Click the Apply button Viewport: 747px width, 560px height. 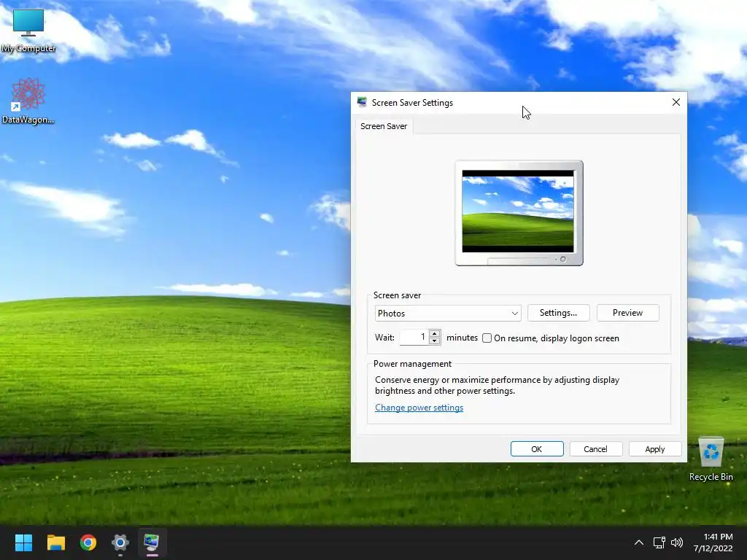point(654,449)
